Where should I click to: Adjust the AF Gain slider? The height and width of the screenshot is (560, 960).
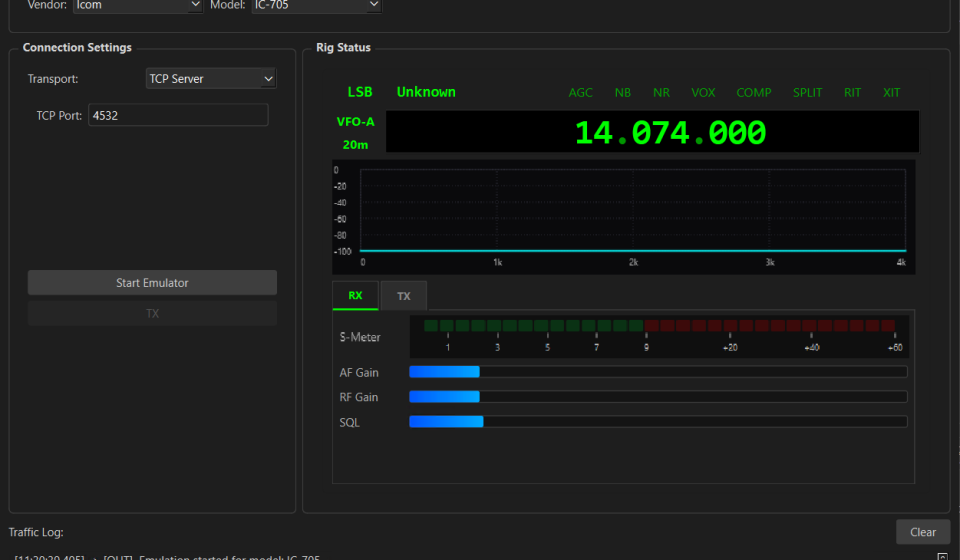tap(658, 371)
